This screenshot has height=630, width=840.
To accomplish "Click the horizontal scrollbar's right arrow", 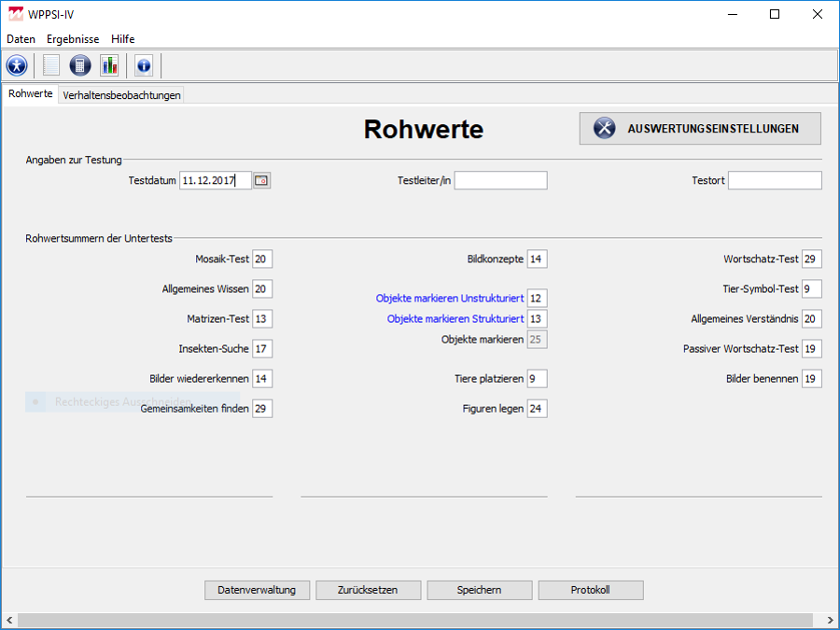I will [830, 621].
